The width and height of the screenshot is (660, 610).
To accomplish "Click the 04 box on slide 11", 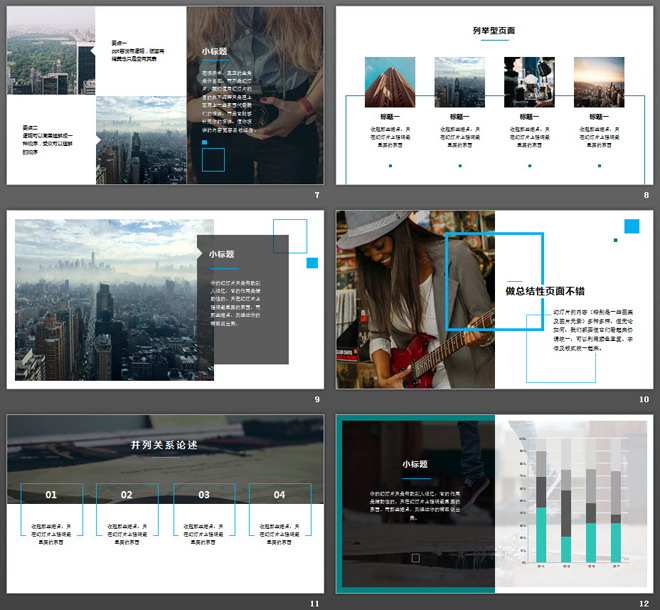I will tap(280, 509).
